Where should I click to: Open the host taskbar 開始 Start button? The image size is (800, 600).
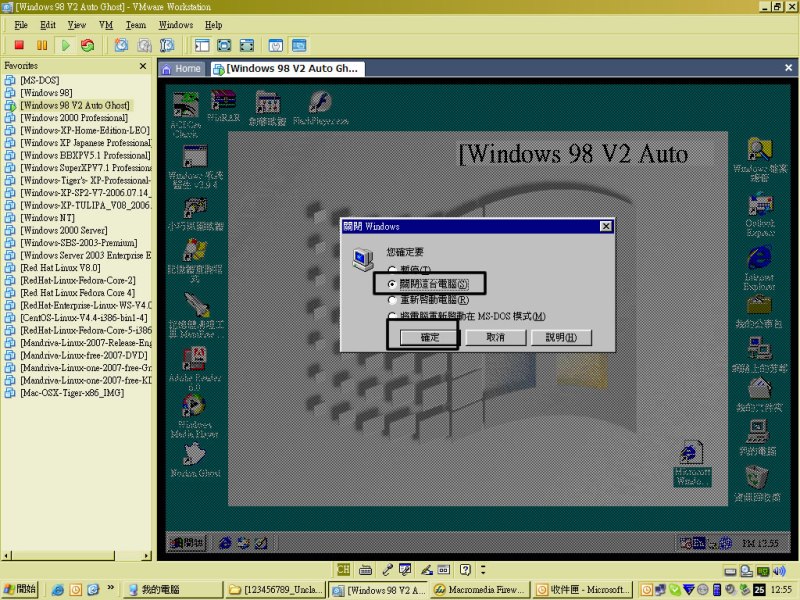[20, 589]
